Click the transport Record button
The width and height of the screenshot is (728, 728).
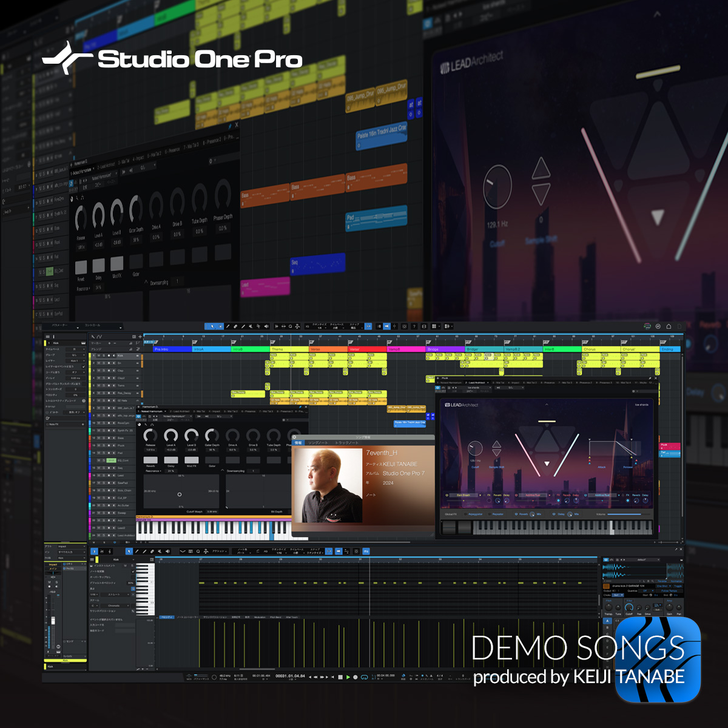coord(356,676)
